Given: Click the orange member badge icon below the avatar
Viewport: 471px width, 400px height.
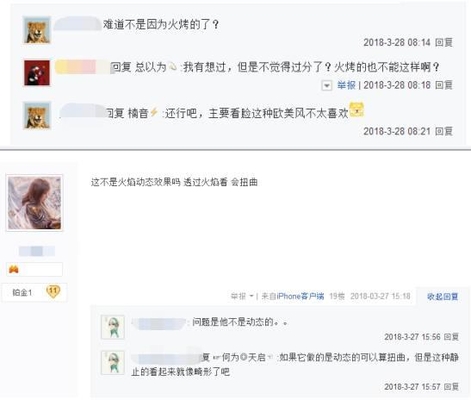Looking at the screenshot, I should click(14, 269).
